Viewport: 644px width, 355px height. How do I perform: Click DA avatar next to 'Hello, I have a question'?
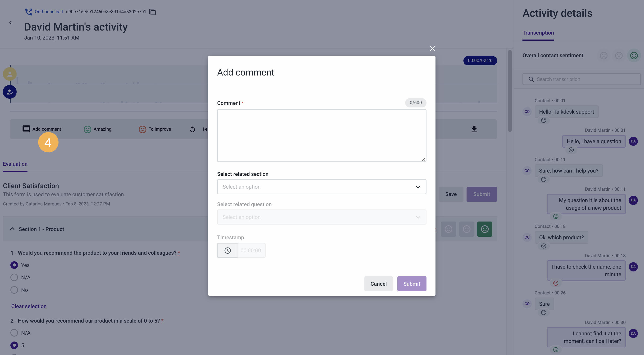(x=633, y=141)
